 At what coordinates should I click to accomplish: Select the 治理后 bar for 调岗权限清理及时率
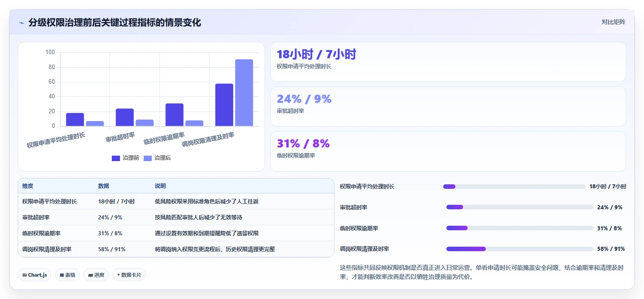(x=244, y=93)
